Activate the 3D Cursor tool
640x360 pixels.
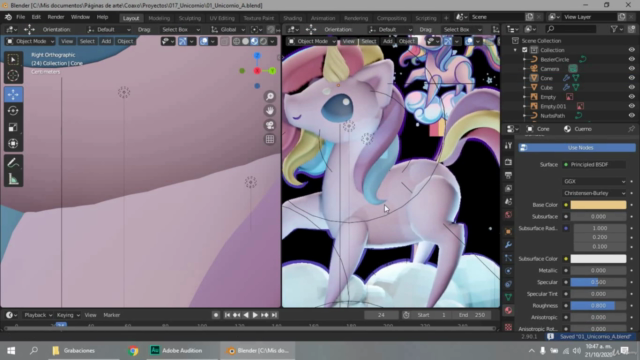(13, 76)
